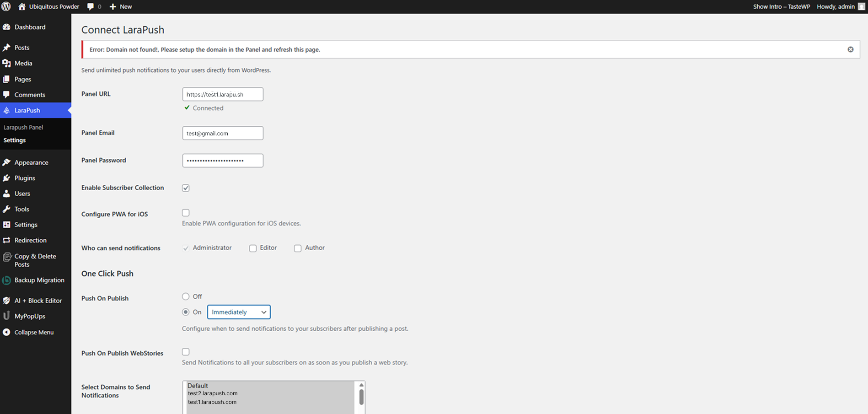Image resolution: width=868 pixels, height=414 pixels.
Task: Click the LaraPush bell icon
Action: coord(6,110)
